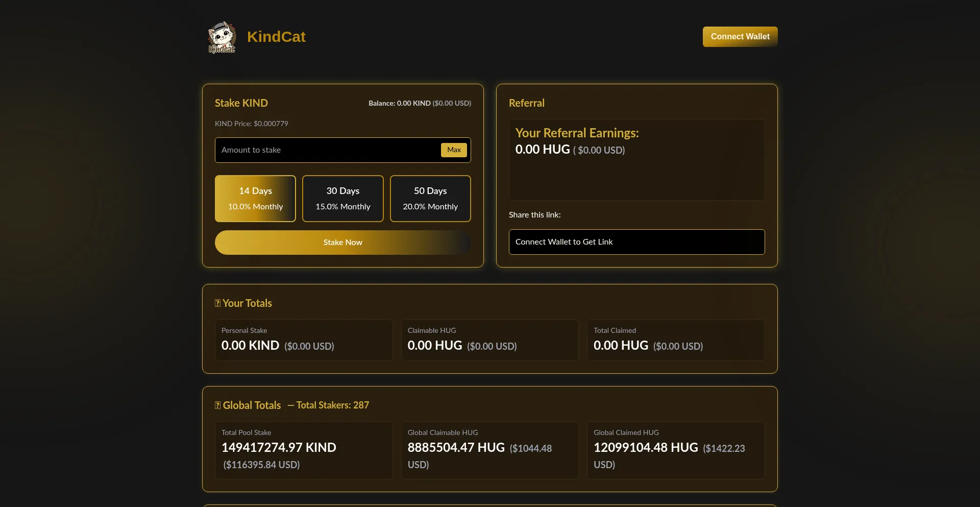980x507 pixels.
Task: Click the Global Claimed HUG card
Action: point(676,450)
